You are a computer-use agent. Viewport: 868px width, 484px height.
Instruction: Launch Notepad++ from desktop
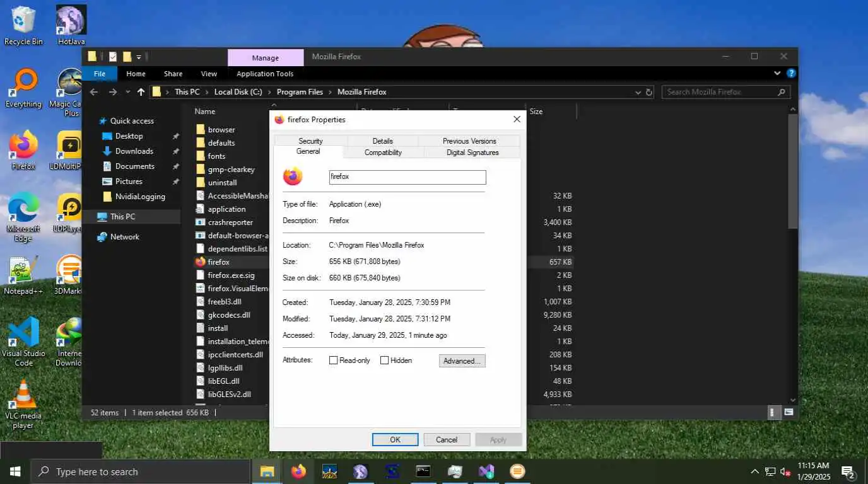click(23, 275)
